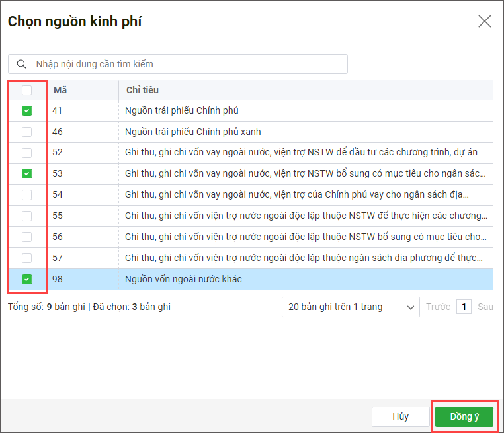Click the search input field
The image size is (504, 433).
click(x=185, y=64)
